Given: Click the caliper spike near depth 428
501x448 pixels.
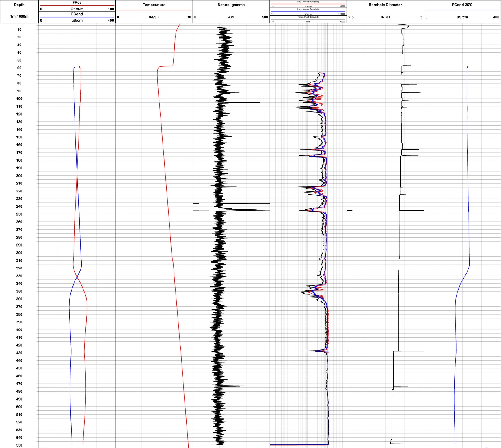Looking at the screenshot, I should click(x=411, y=351).
